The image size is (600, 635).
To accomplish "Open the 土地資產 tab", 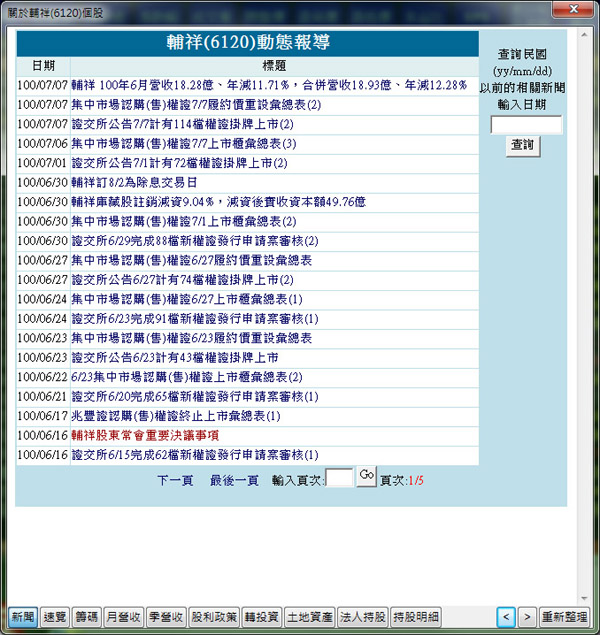I will pyautogui.click(x=310, y=617).
